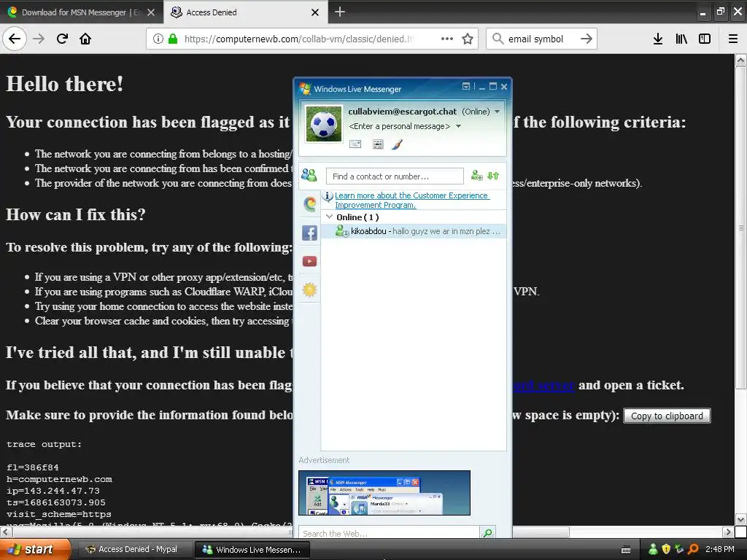Change contact list layout with green arrows
747x560 pixels.
click(493, 176)
